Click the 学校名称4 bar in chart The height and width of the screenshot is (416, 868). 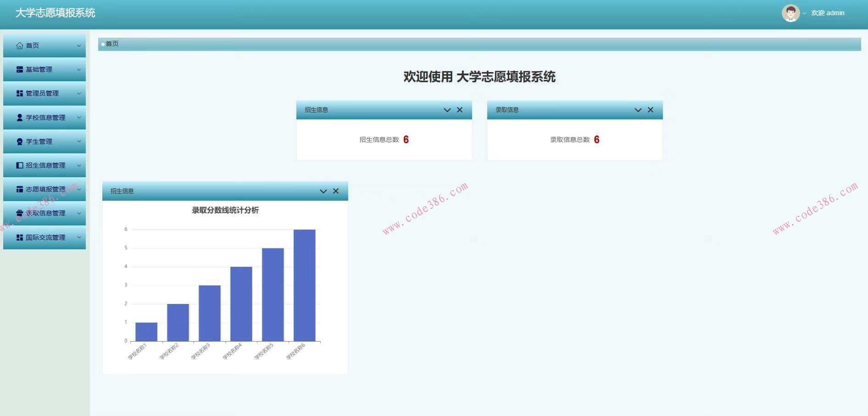click(241, 304)
